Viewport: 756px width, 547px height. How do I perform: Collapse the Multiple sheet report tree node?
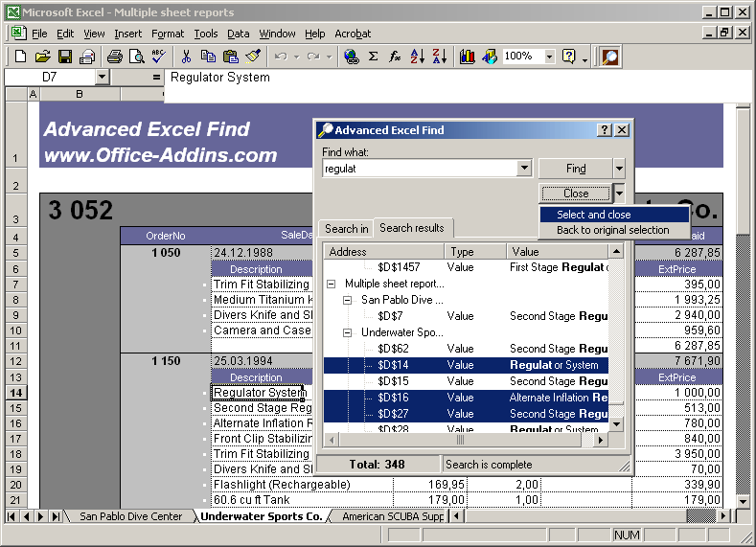332,284
